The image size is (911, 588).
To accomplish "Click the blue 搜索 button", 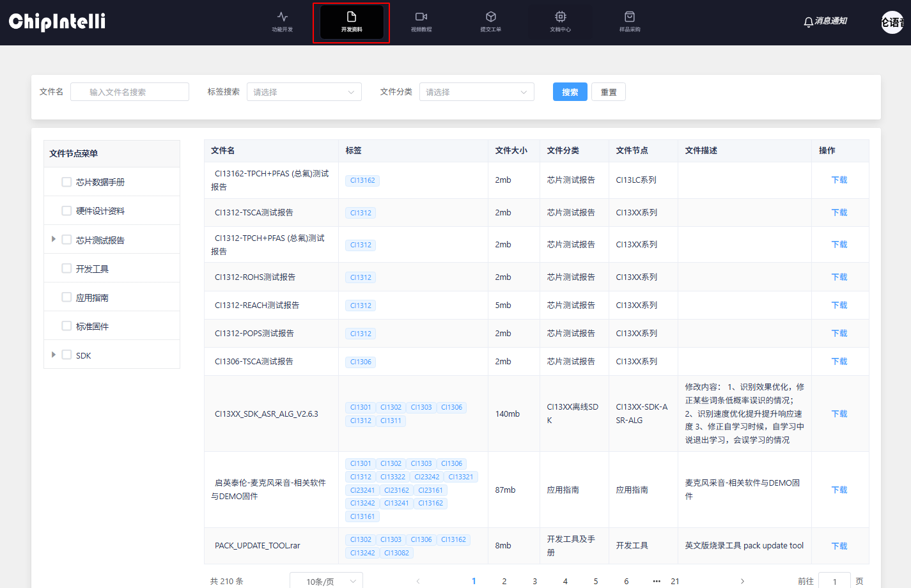I will [570, 92].
